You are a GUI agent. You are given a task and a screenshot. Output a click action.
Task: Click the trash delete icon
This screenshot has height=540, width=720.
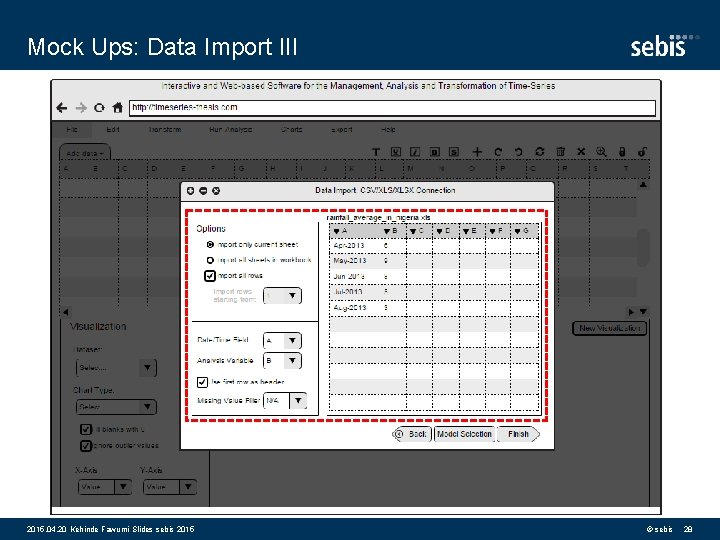pos(561,152)
